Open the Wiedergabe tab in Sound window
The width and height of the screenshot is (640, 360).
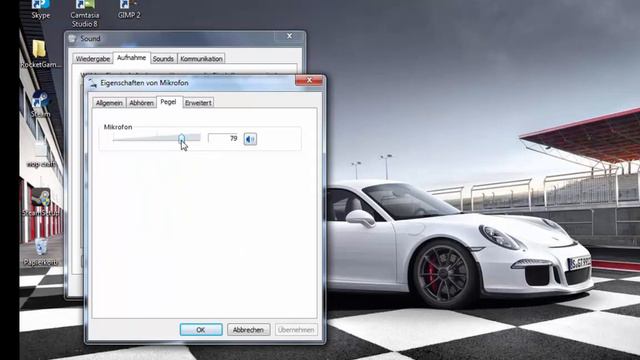point(93,59)
